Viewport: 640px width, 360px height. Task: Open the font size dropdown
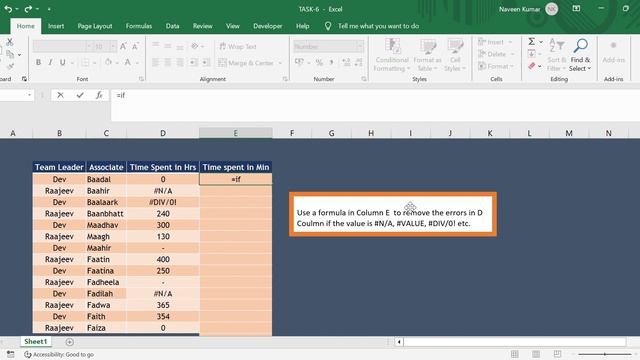pyautogui.click(x=113, y=47)
